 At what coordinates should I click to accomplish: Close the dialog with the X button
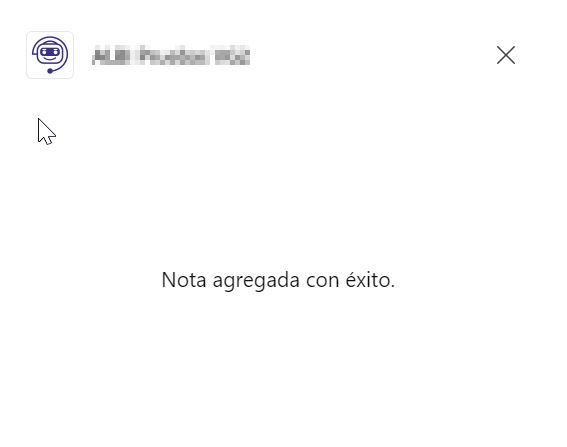pyautogui.click(x=506, y=55)
